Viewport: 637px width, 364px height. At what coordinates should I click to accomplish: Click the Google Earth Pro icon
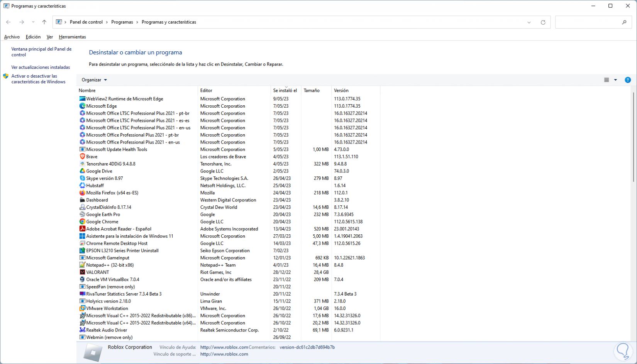pyautogui.click(x=82, y=215)
